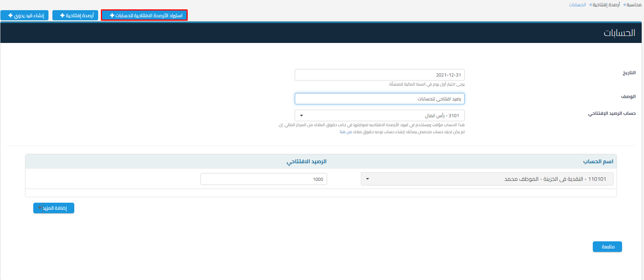Click plus icon on أرصدة إفتتاحية button

click(62, 16)
